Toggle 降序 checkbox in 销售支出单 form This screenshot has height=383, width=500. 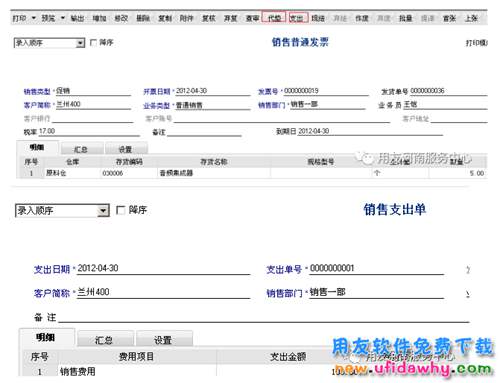(120, 210)
